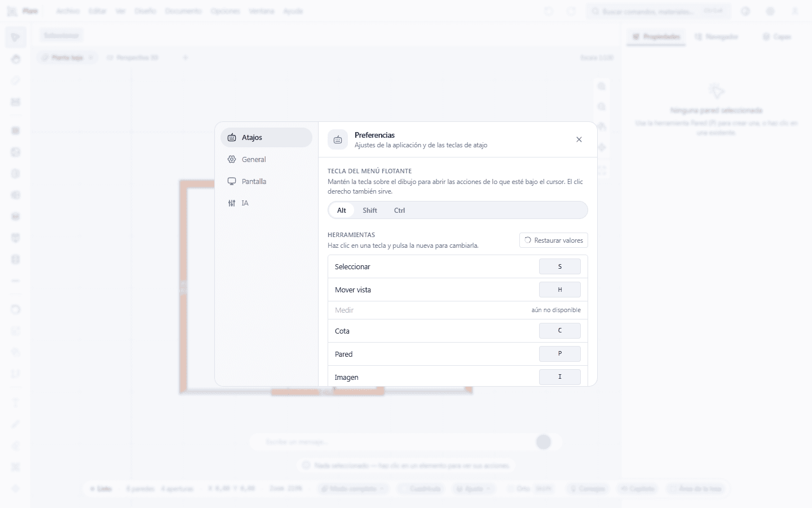Click the Cota row label

point(342,331)
